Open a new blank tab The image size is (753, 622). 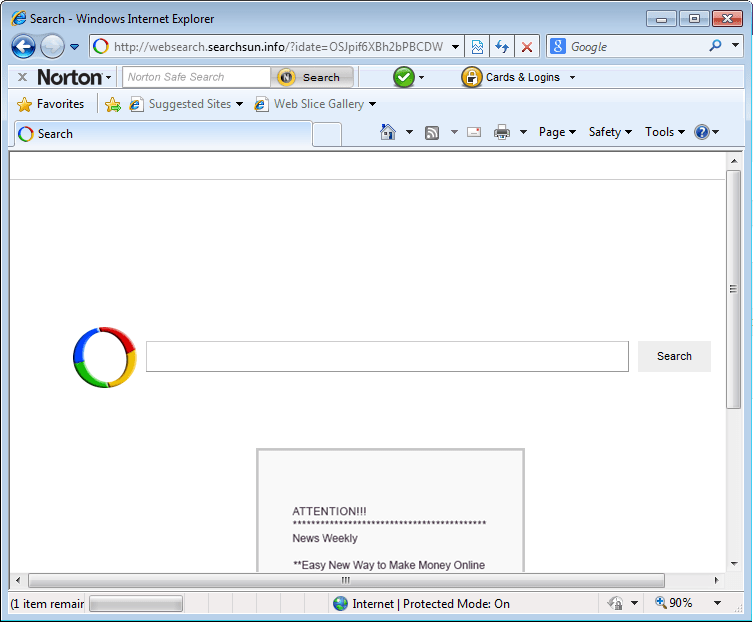pyautogui.click(x=327, y=134)
